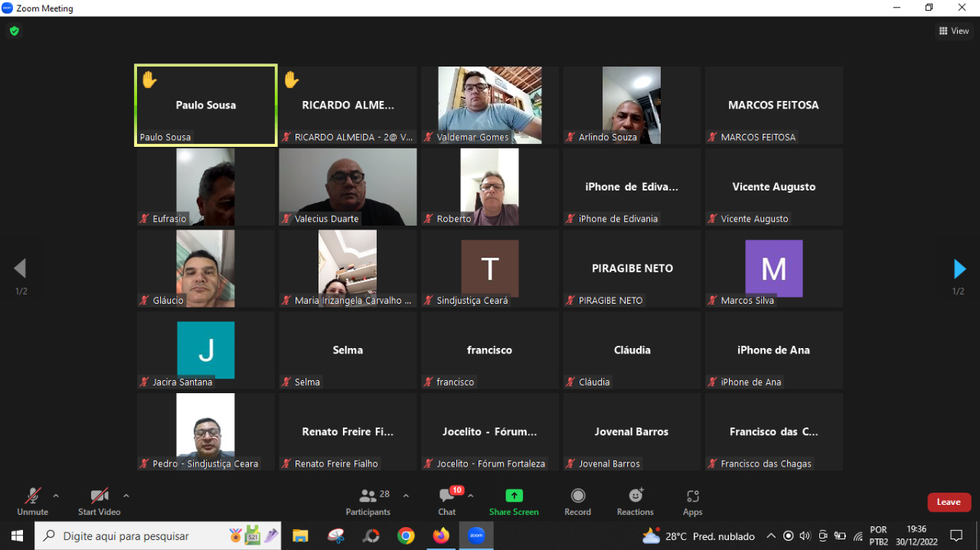Click the green Share Screen icon
Viewport: 980px width, 550px height.
point(514,496)
